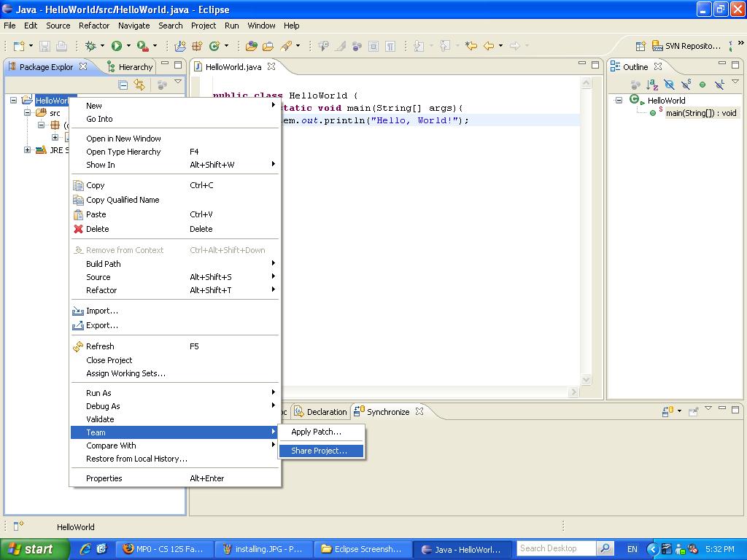Click the Debug bug icon in toolbar
Image resolution: width=747 pixels, height=560 pixels.
tap(90, 46)
